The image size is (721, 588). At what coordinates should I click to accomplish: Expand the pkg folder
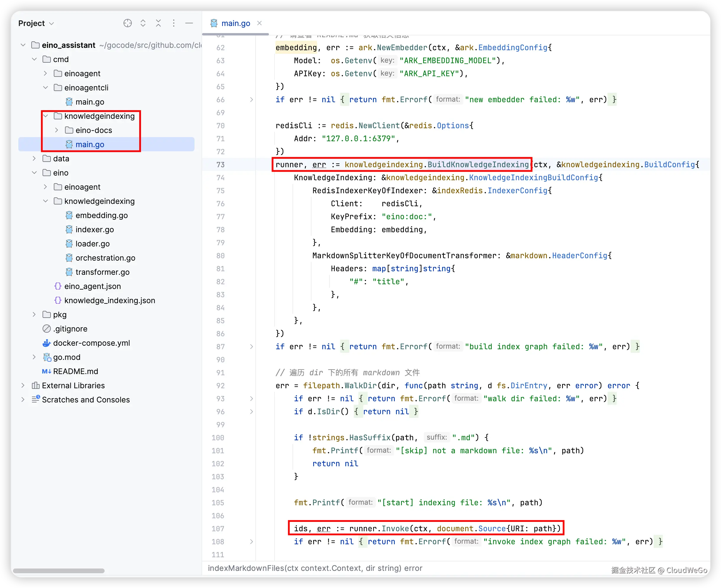coord(34,314)
